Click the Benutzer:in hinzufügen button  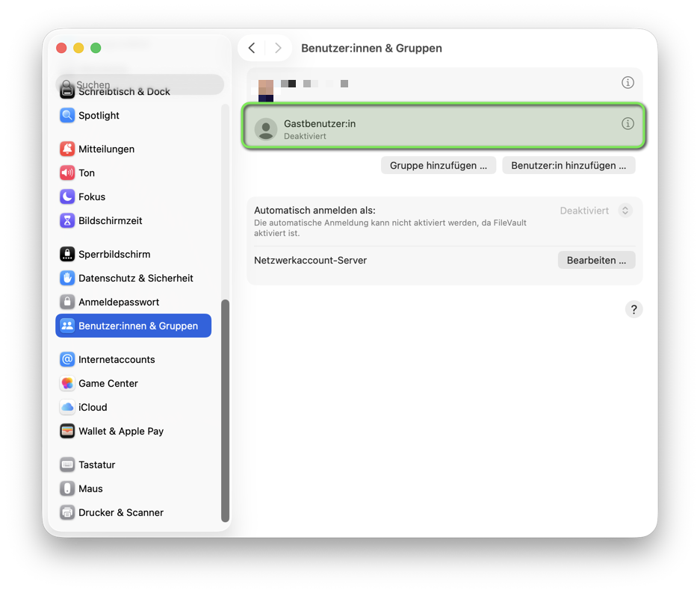(569, 166)
